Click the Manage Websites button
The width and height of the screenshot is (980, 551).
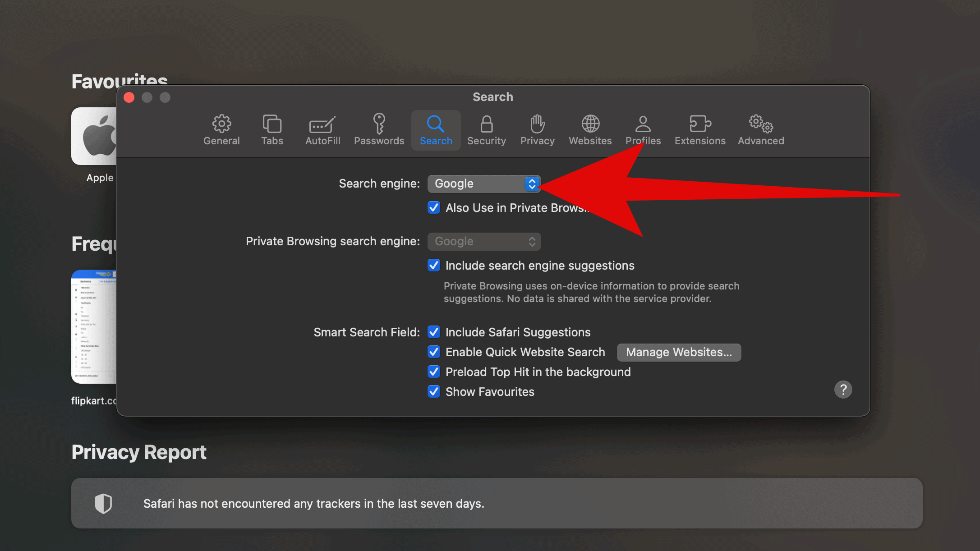[679, 352]
